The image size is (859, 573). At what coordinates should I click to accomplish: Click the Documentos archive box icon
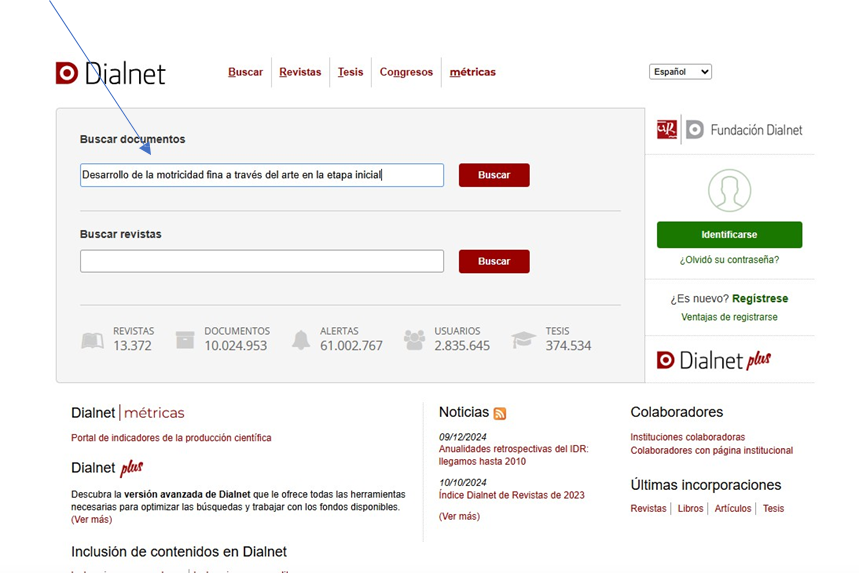pos(185,340)
